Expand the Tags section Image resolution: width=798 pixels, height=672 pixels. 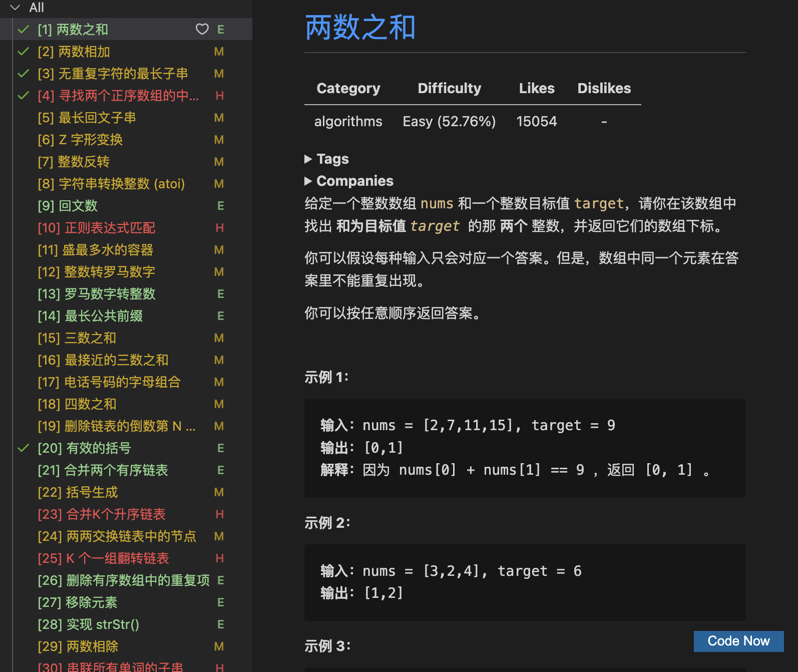(x=308, y=159)
